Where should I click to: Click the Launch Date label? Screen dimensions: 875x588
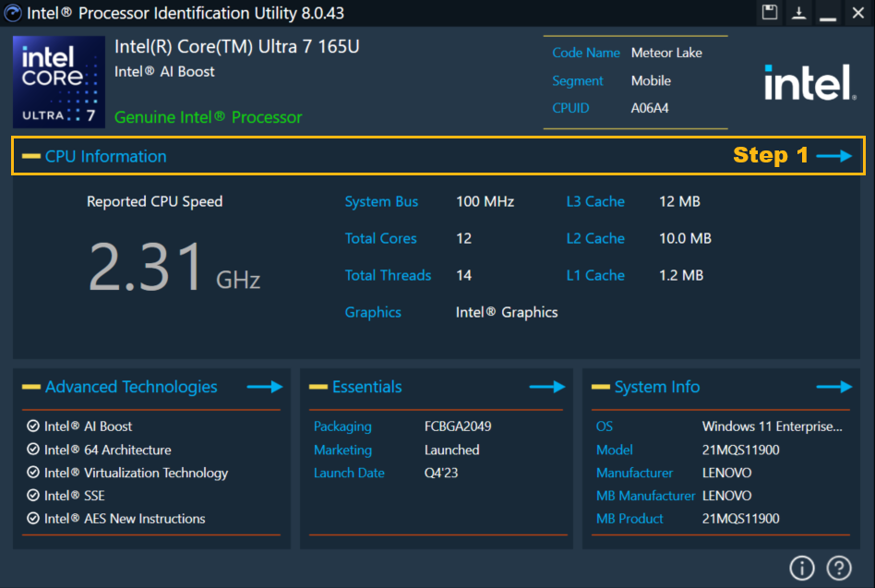[x=349, y=473]
